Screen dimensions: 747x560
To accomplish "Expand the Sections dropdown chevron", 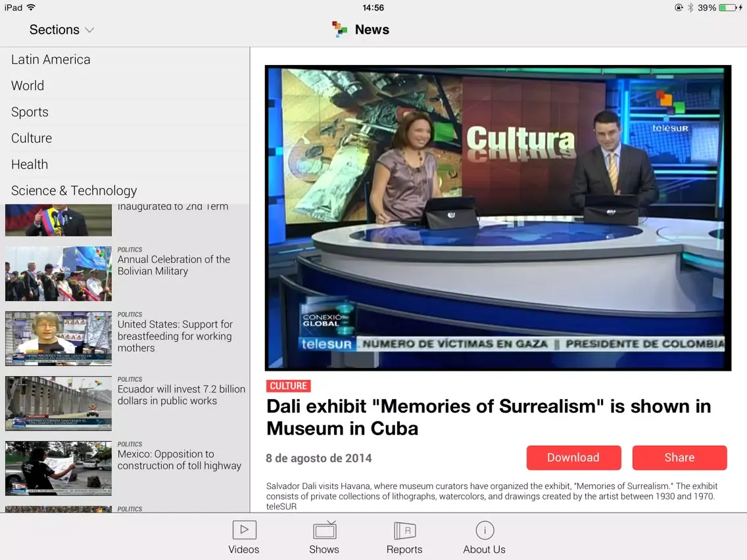I will click(89, 30).
